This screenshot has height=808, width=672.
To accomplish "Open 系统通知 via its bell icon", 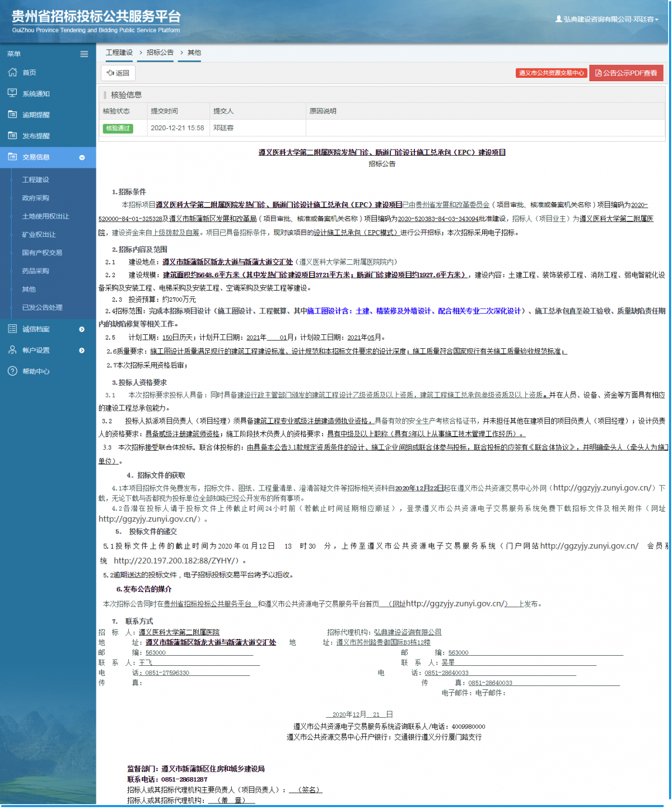I will point(11,93).
